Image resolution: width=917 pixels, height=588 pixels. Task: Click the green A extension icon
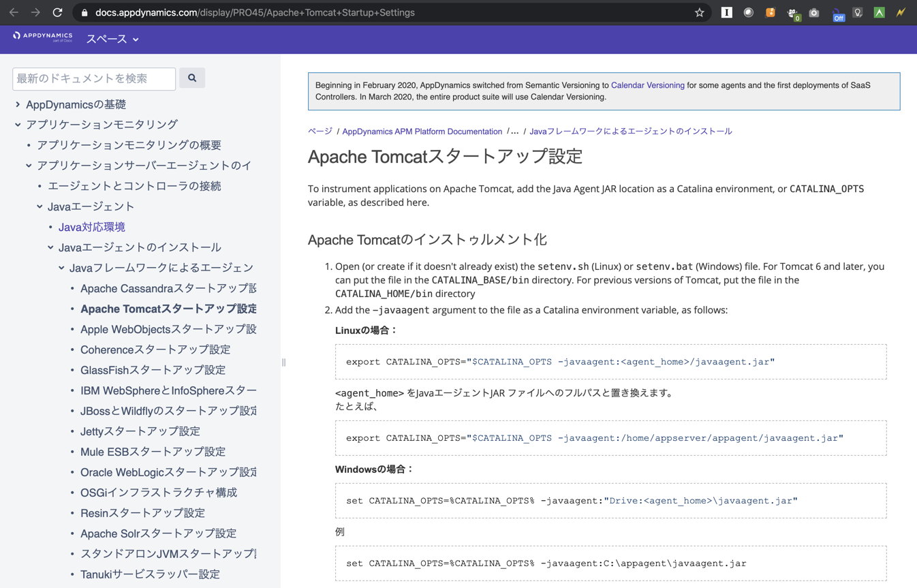point(879,12)
